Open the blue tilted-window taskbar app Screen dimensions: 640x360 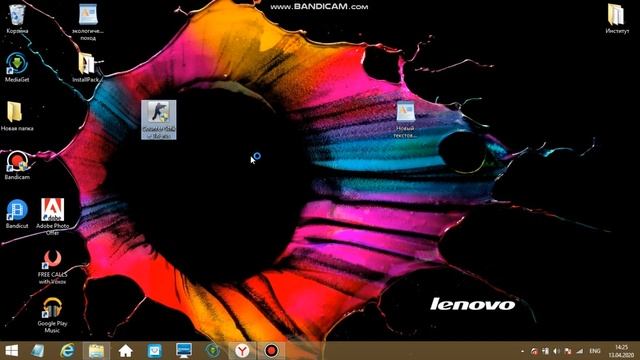click(x=38, y=351)
